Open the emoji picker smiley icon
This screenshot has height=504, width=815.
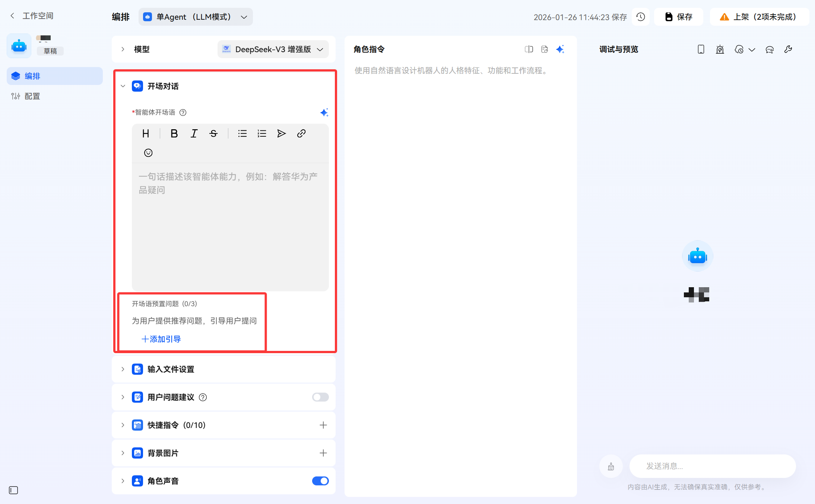click(148, 153)
